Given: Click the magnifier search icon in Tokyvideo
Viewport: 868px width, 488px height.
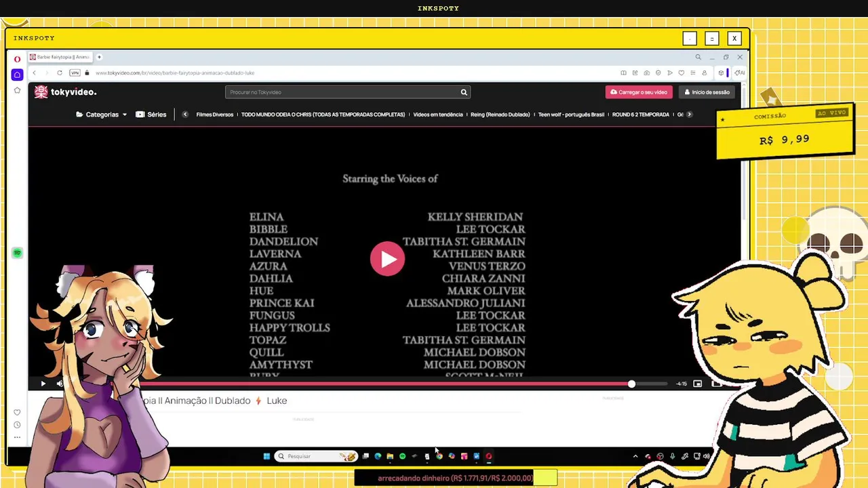Looking at the screenshot, I should [464, 92].
